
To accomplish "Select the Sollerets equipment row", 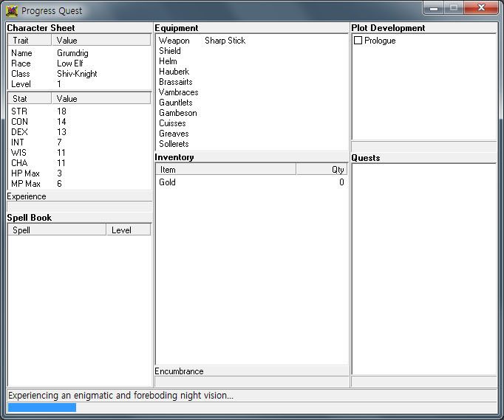I will 252,143.
